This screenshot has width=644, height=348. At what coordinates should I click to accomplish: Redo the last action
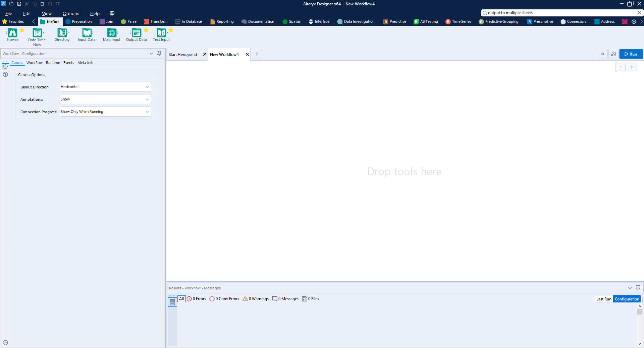(x=58, y=4)
